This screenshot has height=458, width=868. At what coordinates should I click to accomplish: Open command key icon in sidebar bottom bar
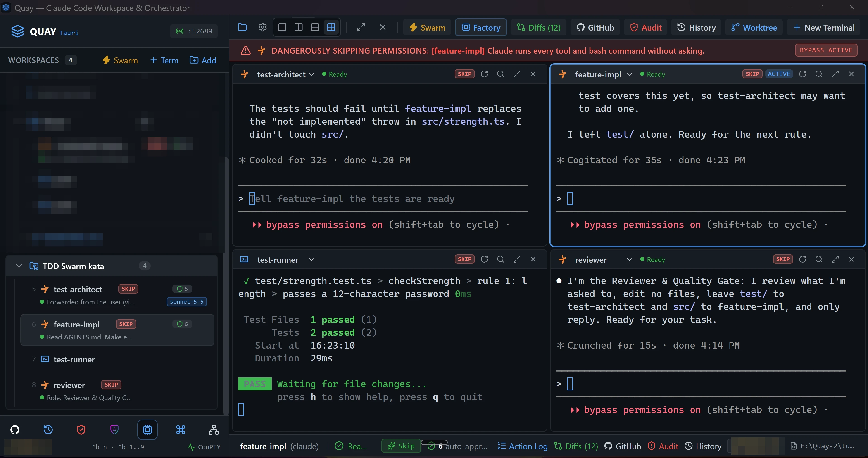(181, 430)
